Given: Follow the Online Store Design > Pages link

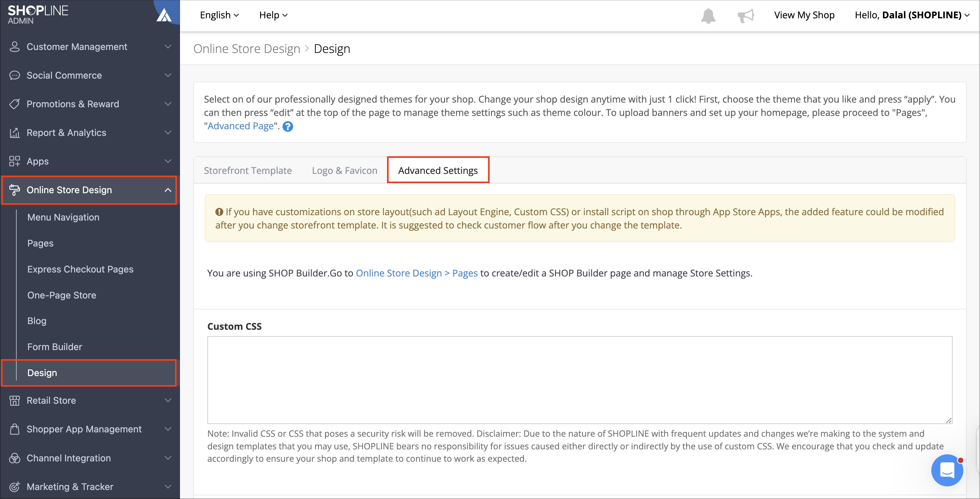Looking at the screenshot, I should (x=417, y=273).
